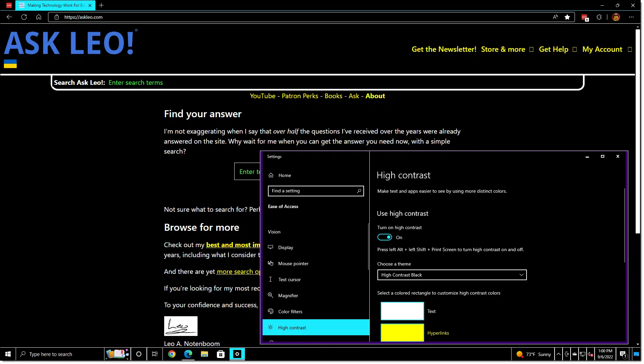
Task: Select High contrast in sidebar
Action: coord(316,328)
